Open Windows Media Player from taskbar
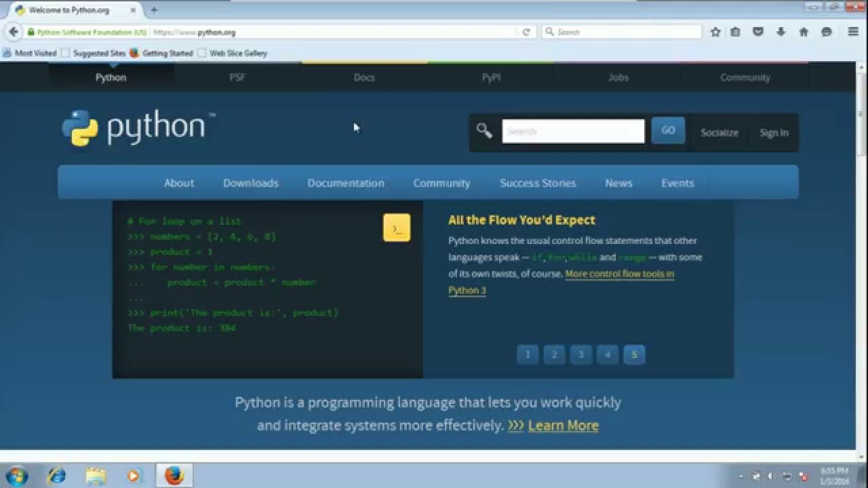Screen dimensions: 868x488 click(134, 475)
